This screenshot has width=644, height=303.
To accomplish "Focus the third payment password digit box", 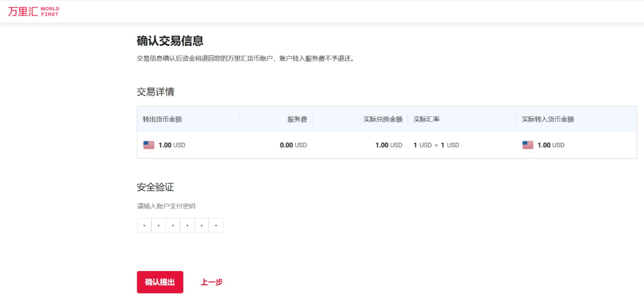I will pos(173,225).
